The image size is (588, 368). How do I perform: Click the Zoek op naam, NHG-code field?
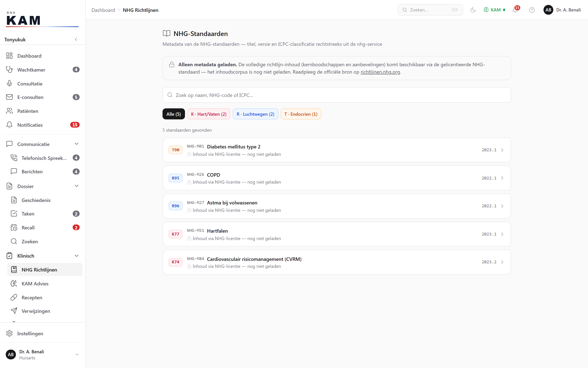pyautogui.click(x=336, y=95)
